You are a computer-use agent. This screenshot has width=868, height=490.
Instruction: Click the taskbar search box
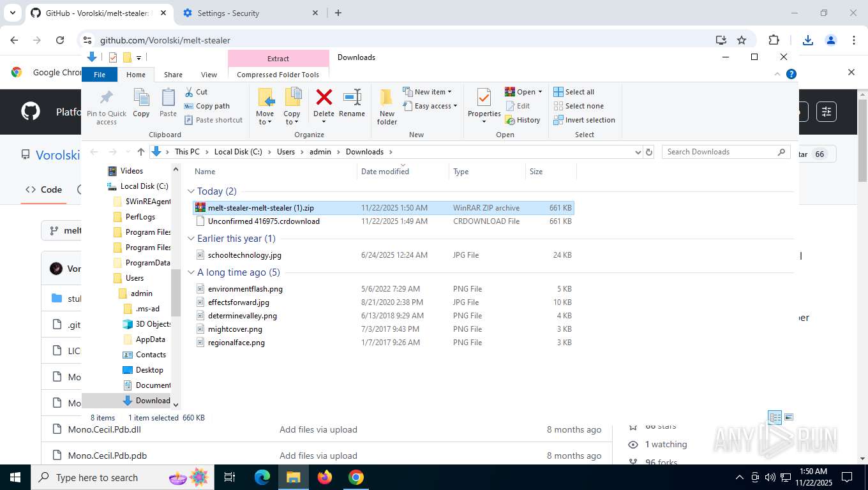(x=121, y=477)
